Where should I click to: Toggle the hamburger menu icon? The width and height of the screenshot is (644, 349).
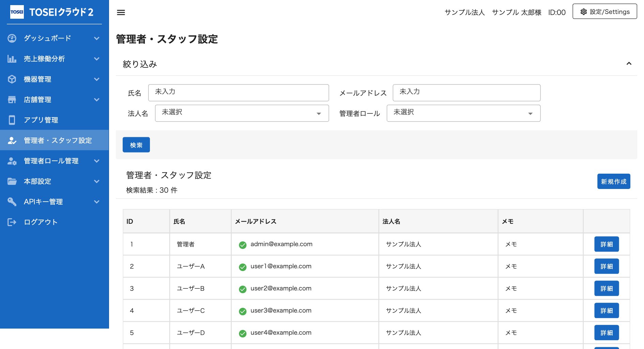pyautogui.click(x=121, y=13)
